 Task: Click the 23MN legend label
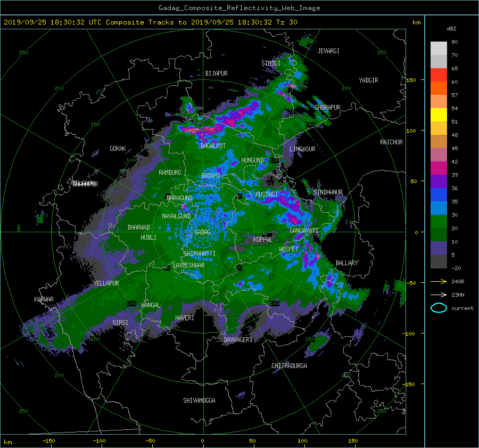(458, 295)
